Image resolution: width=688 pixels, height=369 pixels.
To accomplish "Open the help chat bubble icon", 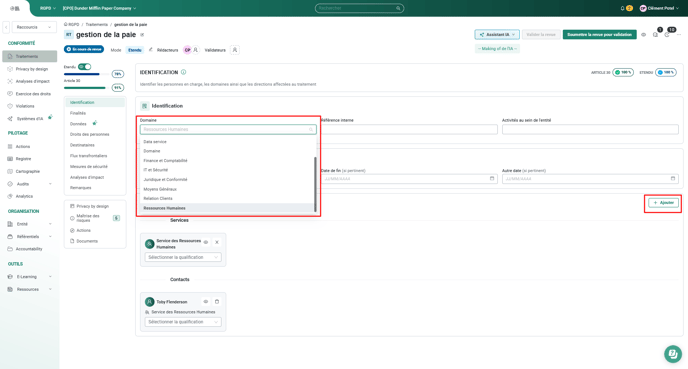I will coord(673,354).
